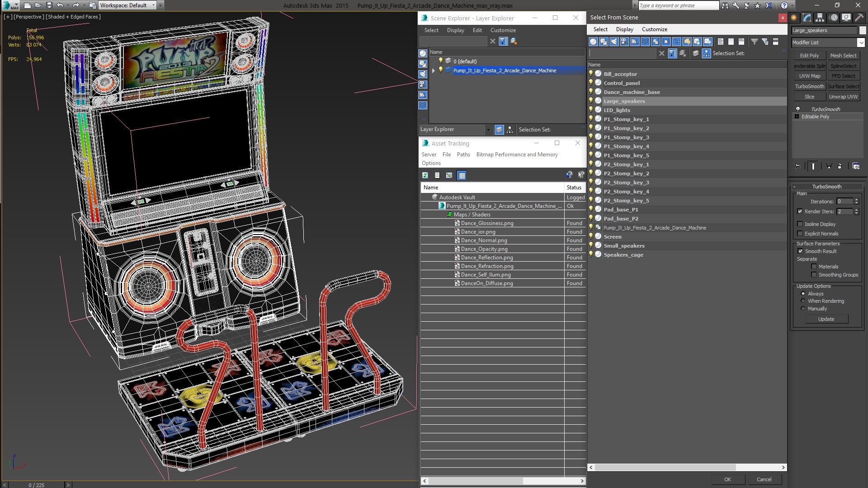The image size is (868, 488).
Task: Select Manually update option
Action: tap(803, 309)
